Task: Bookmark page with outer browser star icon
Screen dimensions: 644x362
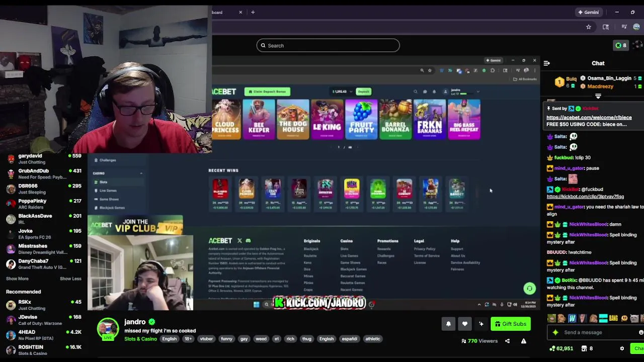Action: coord(589,27)
